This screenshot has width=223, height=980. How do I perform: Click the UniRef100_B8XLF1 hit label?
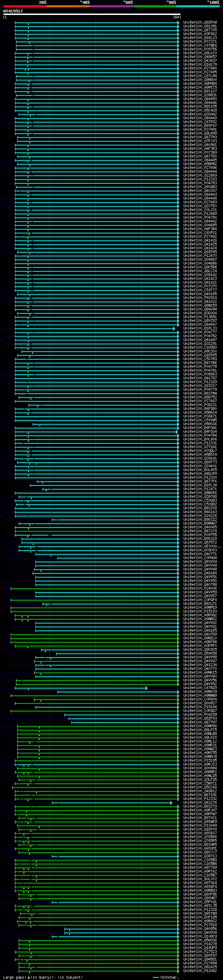pos(200,604)
